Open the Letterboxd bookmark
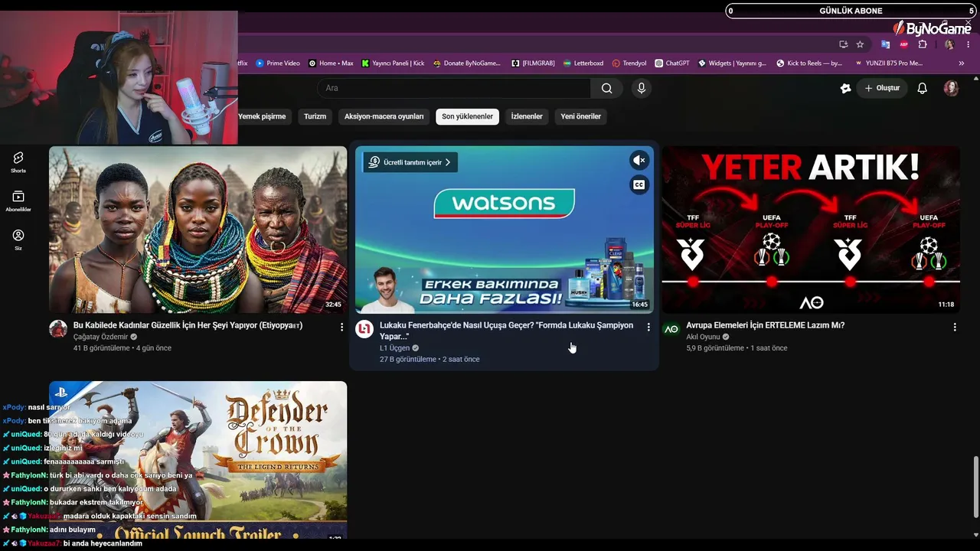 click(583, 63)
